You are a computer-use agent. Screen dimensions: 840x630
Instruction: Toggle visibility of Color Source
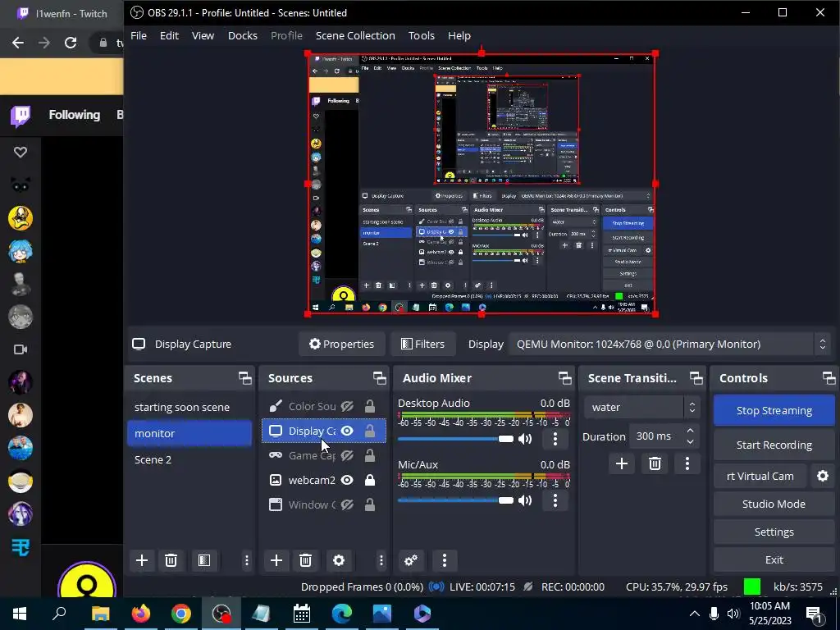347,407
